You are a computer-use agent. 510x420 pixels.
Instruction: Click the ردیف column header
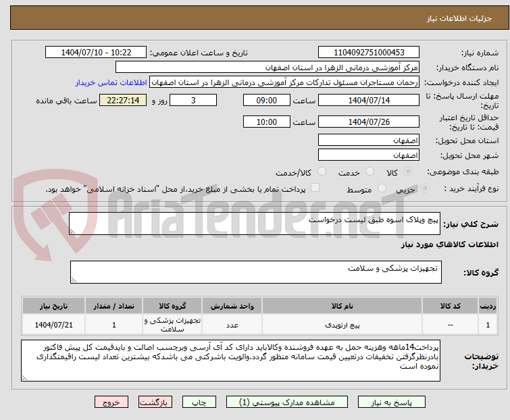[x=488, y=306]
